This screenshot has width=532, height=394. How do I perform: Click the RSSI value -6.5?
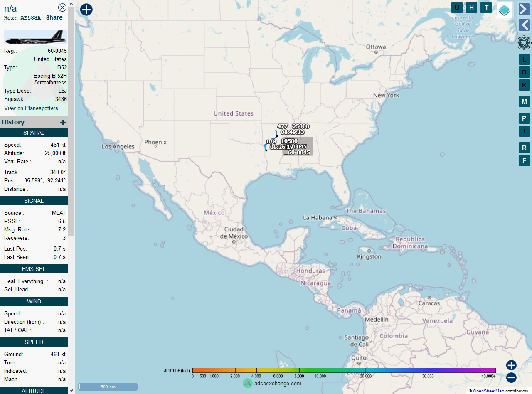point(61,222)
